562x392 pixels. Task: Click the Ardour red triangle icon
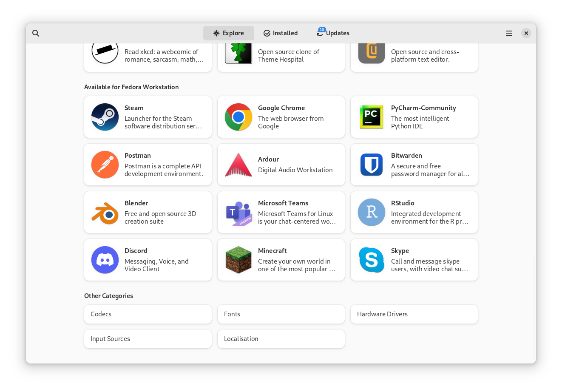(238, 165)
